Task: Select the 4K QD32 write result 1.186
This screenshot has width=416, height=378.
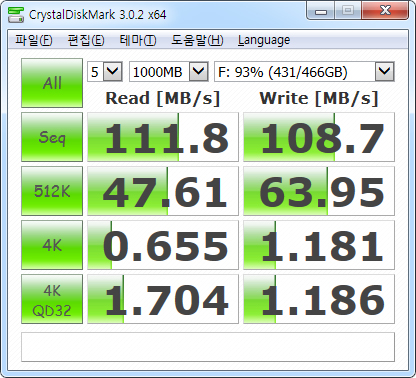Action: [319, 299]
